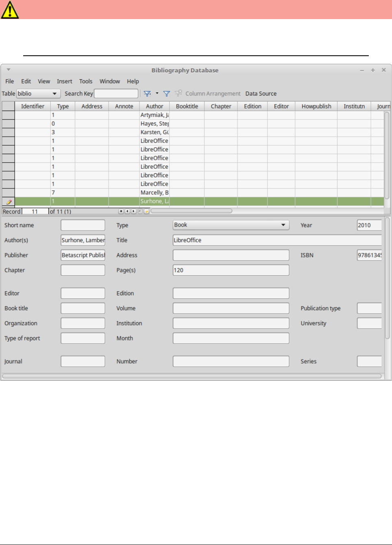Click the table's vertical scrollbar

(x=387, y=155)
